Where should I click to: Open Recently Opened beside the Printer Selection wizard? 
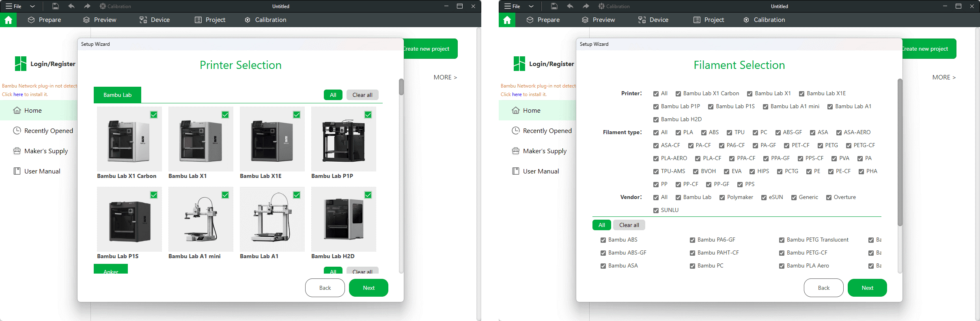click(x=48, y=131)
